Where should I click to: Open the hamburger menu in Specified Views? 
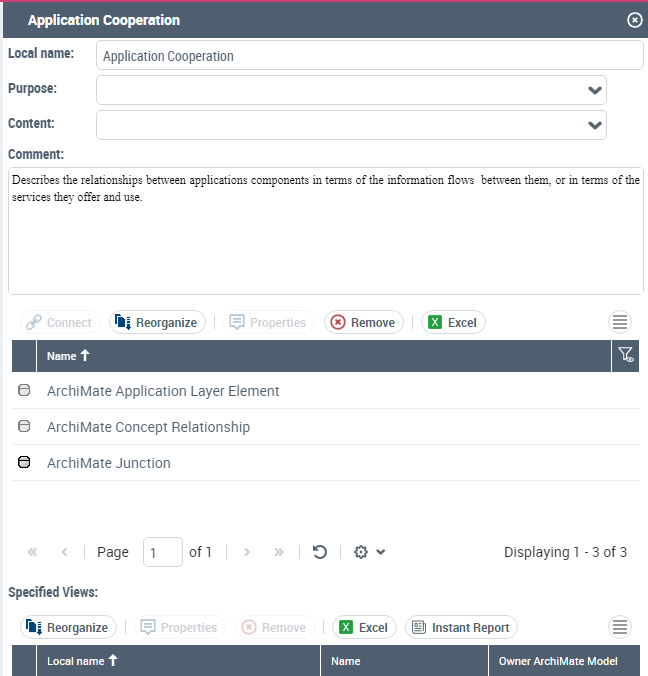(x=620, y=627)
